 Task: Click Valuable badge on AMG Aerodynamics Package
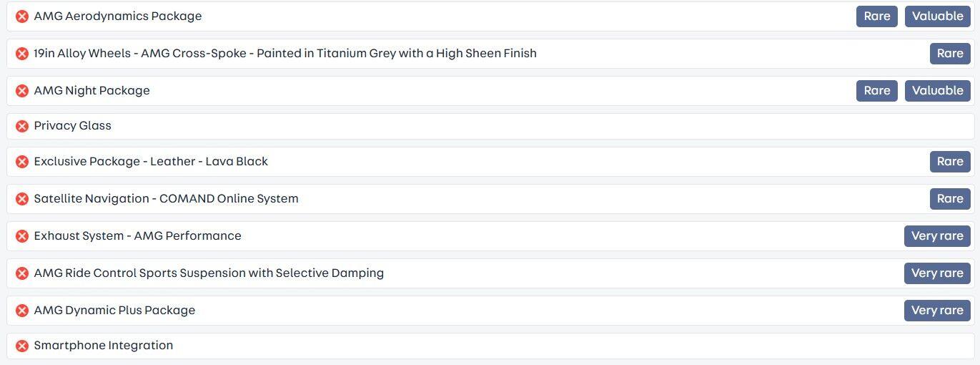937,16
